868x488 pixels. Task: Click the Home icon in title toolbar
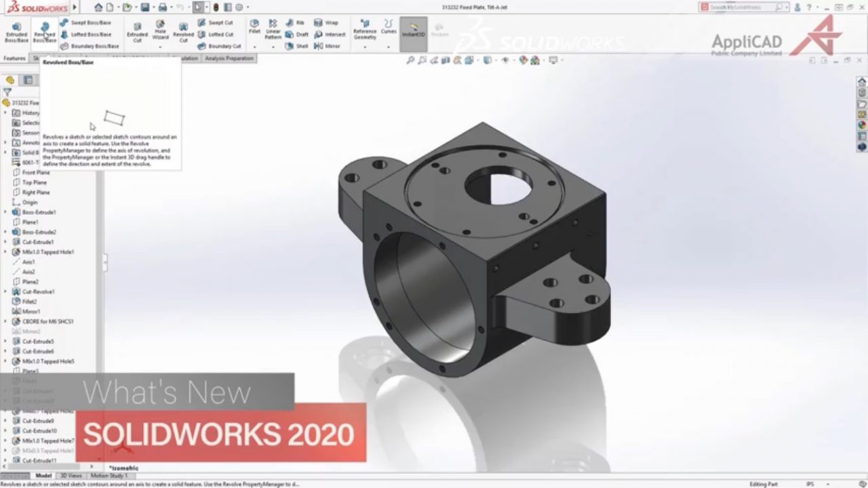click(x=99, y=7)
